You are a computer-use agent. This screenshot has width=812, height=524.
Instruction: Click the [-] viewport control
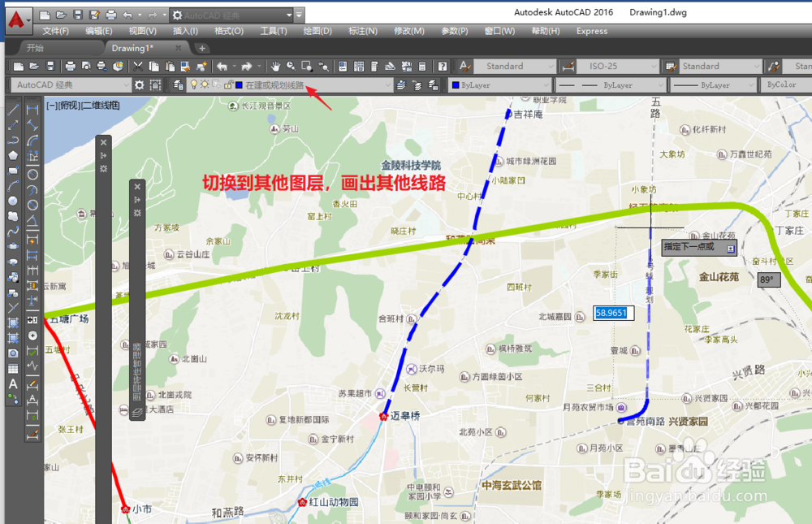pos(52,106)
